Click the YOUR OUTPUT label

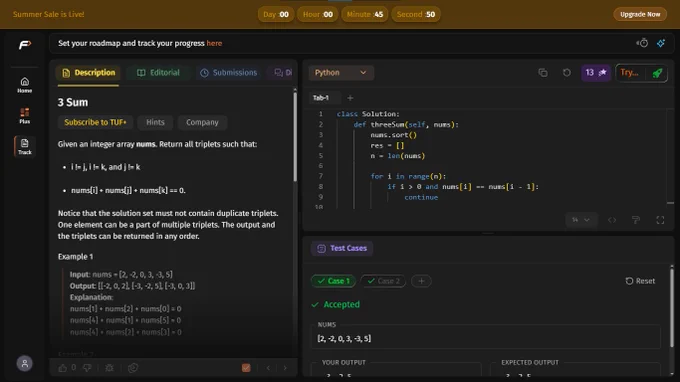tap(343, 362)
